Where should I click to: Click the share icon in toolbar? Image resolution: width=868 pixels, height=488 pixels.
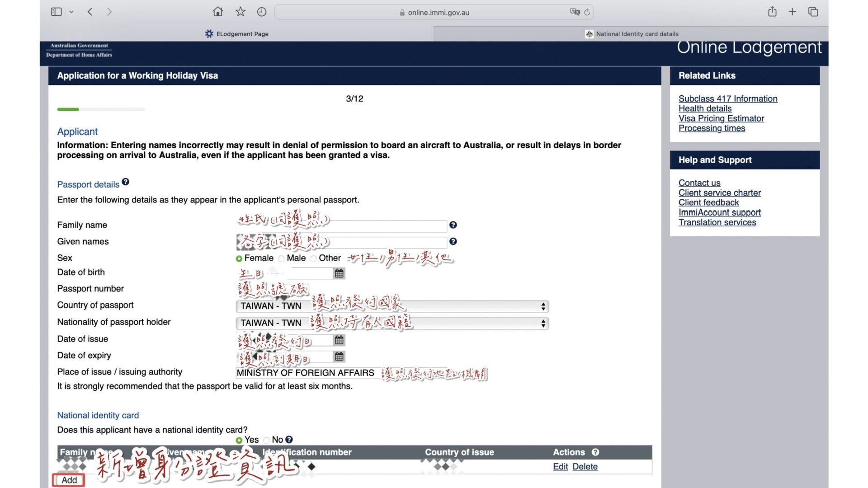(x=772, y=12)
